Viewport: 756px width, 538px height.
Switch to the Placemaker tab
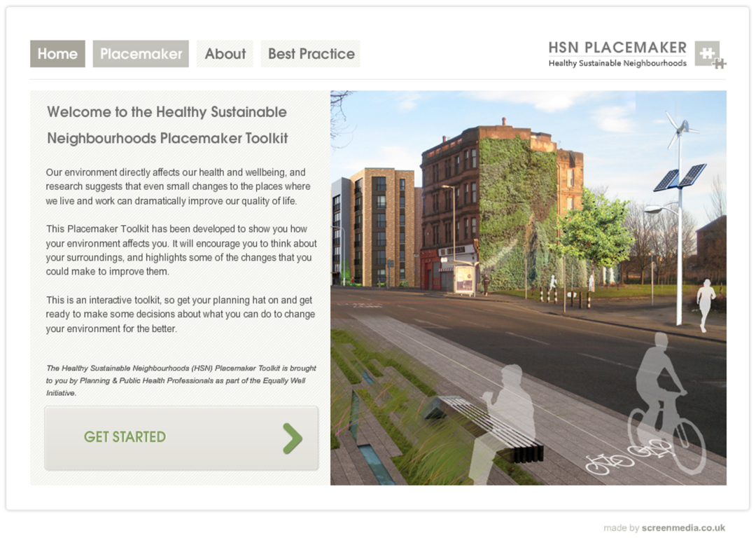141,54
